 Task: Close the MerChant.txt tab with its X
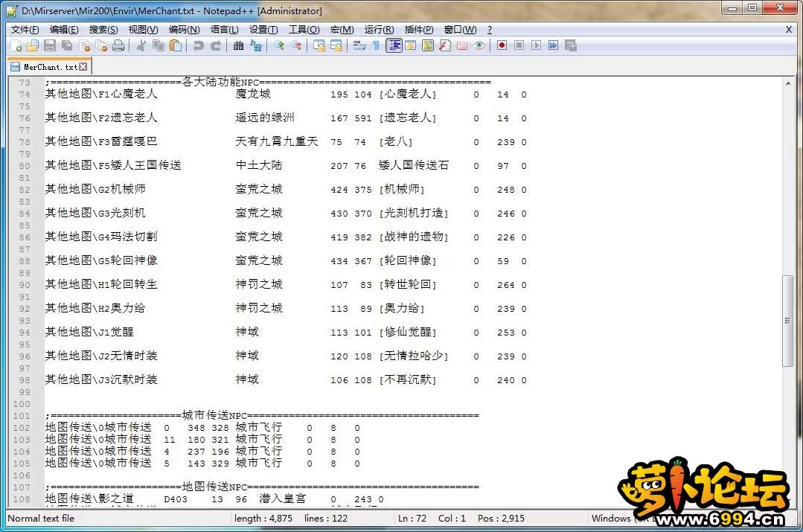coord(83,66)
